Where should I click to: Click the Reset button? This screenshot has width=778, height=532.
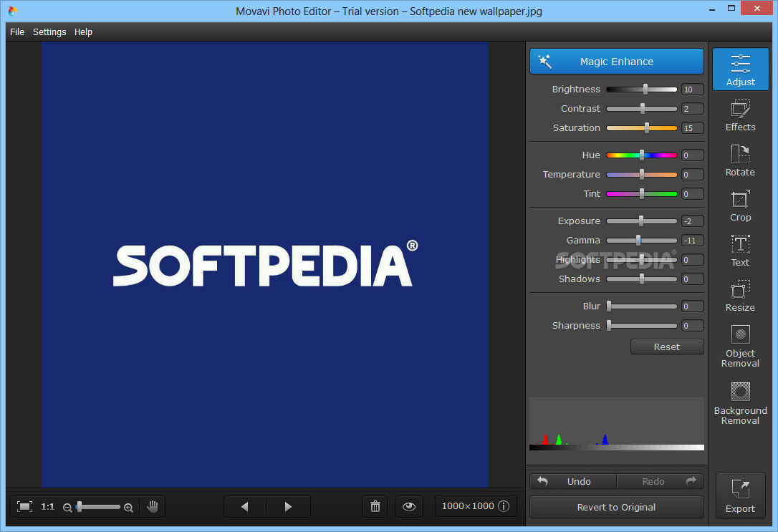(x=667, y=347)
